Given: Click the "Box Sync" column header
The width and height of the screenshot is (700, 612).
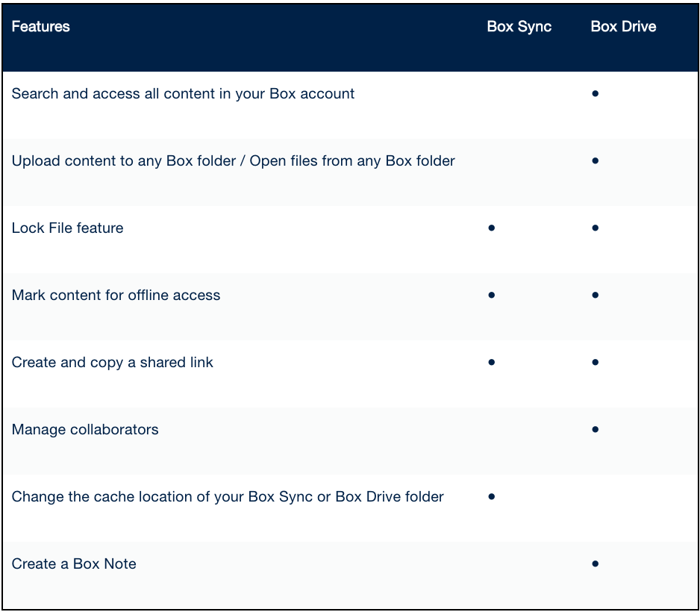Looking at the screenshot, I should pos(519,26).
